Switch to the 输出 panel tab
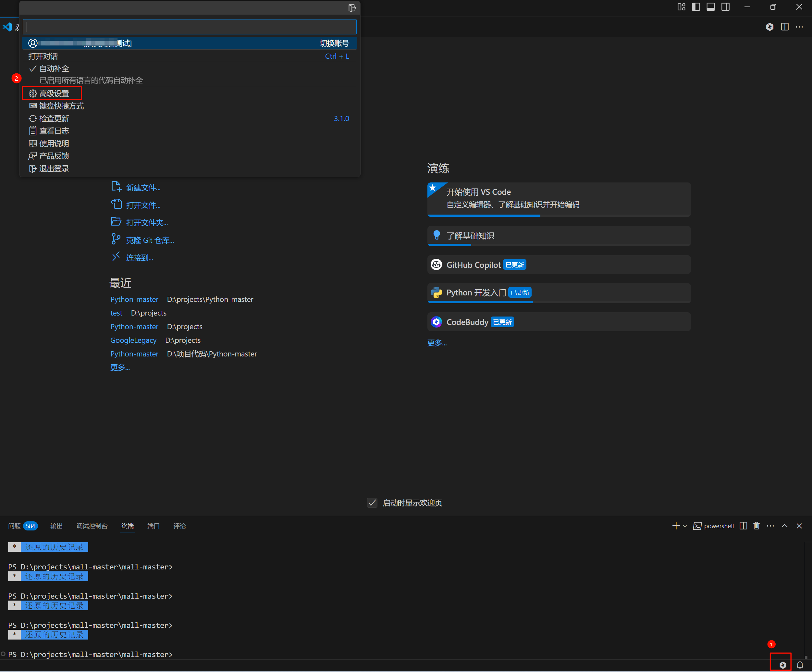 (56, 526)
